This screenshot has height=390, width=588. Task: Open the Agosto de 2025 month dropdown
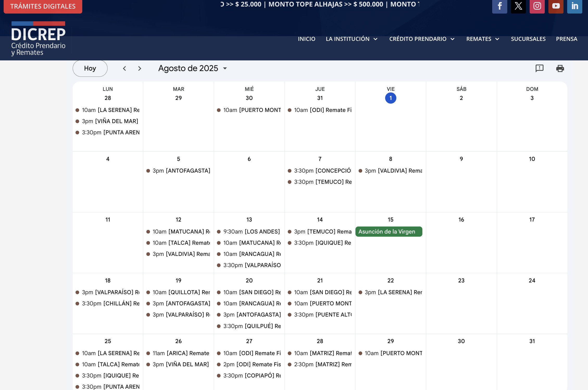click(193, 68)
